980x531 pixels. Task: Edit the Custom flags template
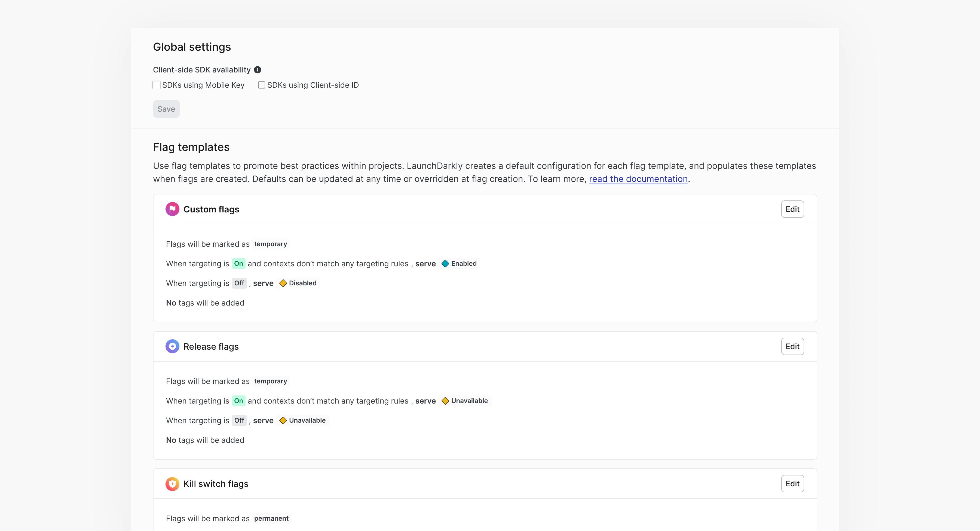click(x=792, y=209)
